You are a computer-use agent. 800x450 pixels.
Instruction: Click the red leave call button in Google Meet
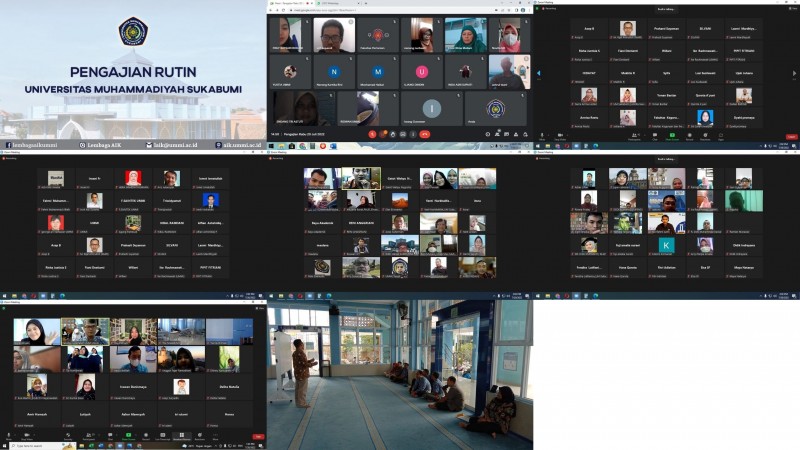pyautogui.click(x=425, y=134)
